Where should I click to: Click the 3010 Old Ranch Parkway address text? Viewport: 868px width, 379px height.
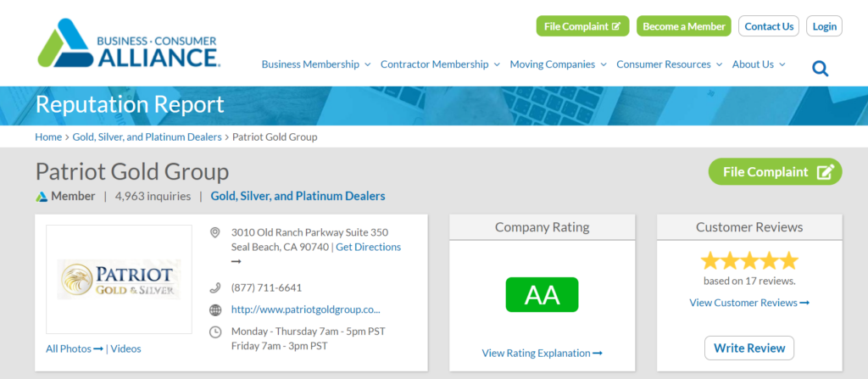309,232
